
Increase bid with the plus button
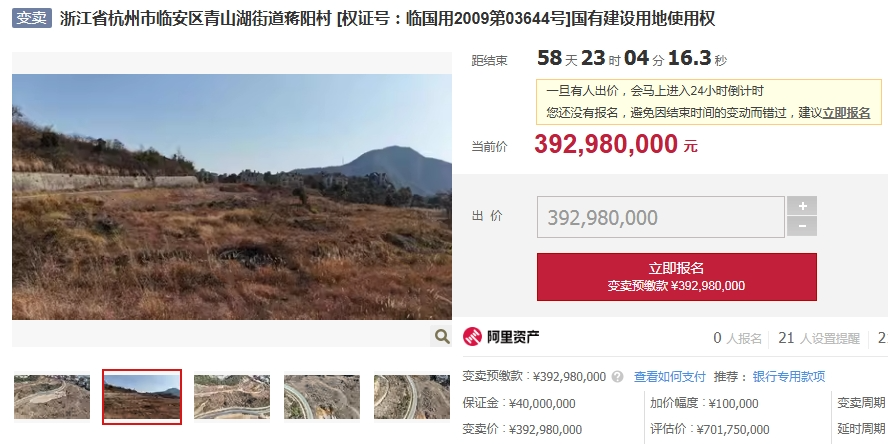pyautogui.click(x=802, y=206)
